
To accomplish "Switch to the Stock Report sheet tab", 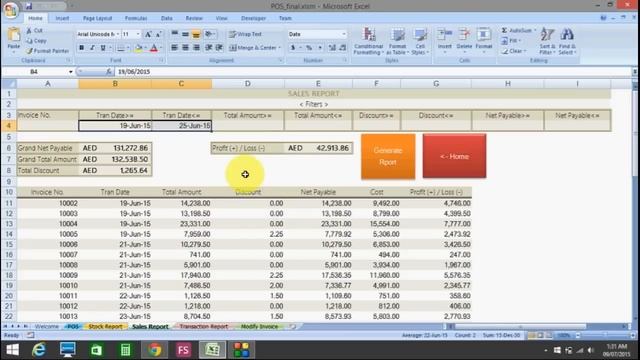I will (105, 327).
